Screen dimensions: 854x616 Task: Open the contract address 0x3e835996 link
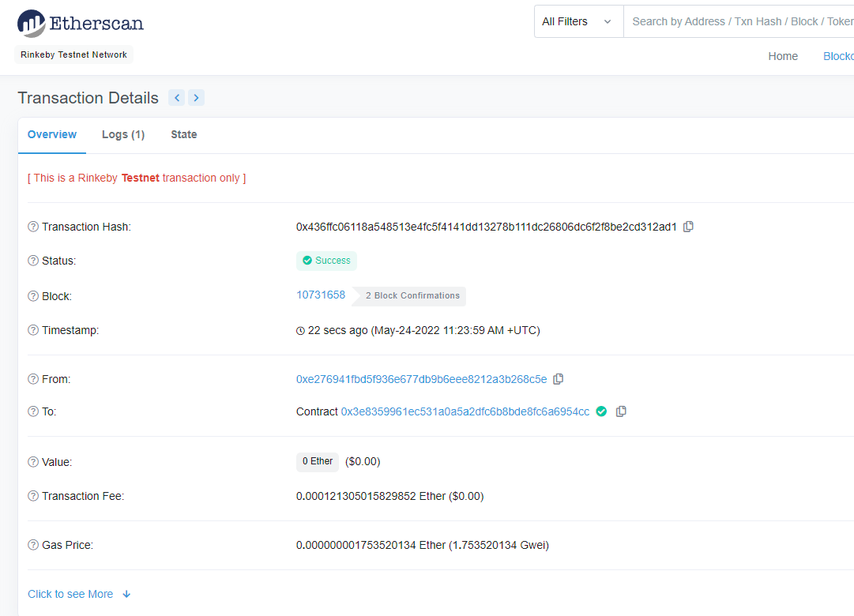(x=465, y=411)
